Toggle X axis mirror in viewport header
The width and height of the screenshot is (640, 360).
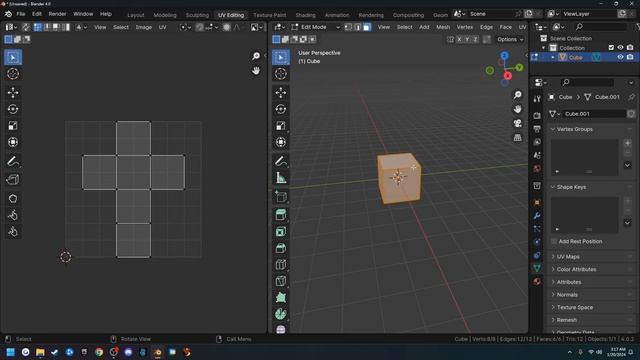pos(459,39)
